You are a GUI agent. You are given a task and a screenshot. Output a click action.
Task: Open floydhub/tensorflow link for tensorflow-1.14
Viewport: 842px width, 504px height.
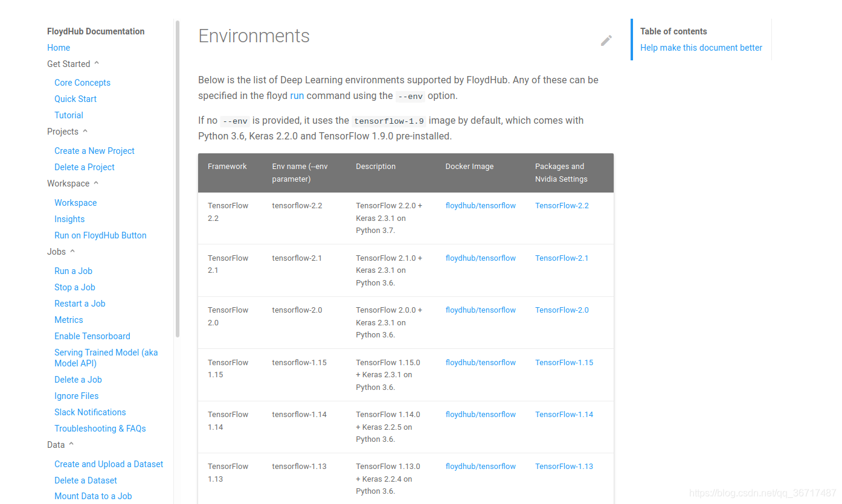481,415
